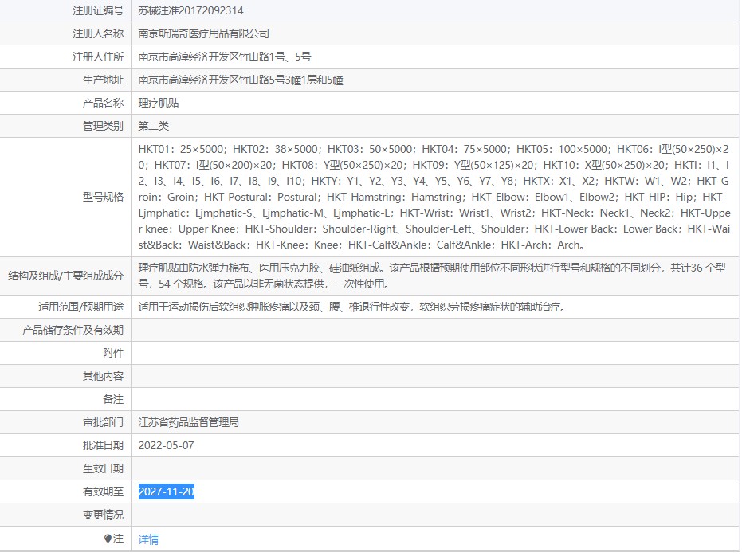The image size is (742, 560).
Task: Click the 变更情况 label
Action: point(103,515)
